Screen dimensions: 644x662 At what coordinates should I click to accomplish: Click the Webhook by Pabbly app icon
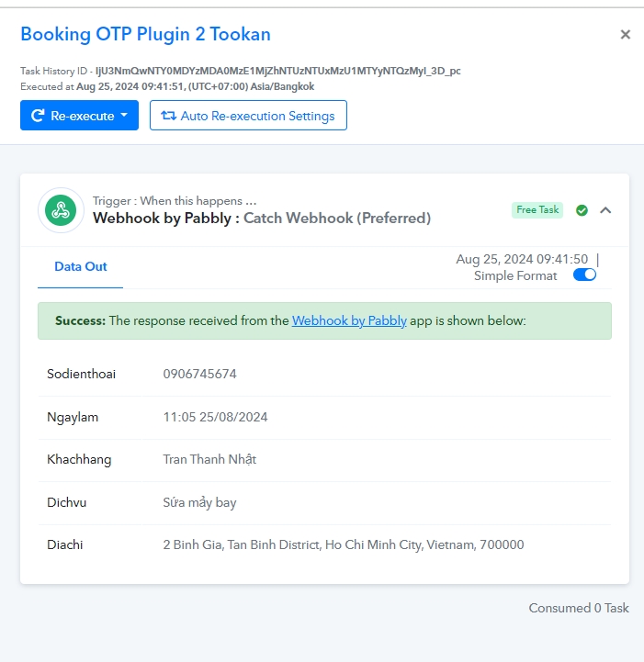pos(61,210)
